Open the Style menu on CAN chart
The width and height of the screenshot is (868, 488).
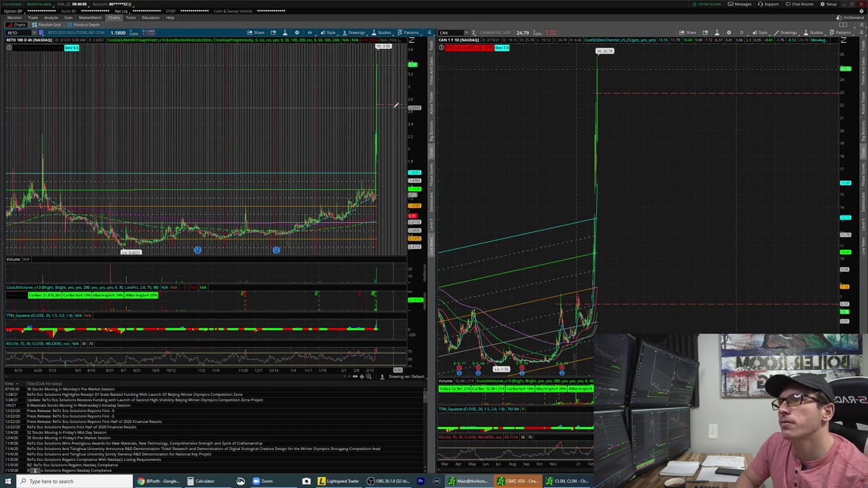pos(760,33)
